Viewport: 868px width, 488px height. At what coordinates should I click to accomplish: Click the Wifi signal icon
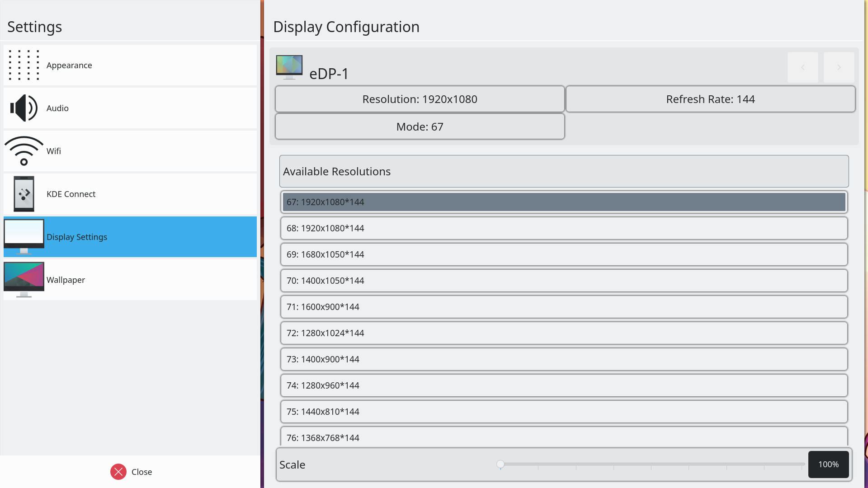point(24,151)
